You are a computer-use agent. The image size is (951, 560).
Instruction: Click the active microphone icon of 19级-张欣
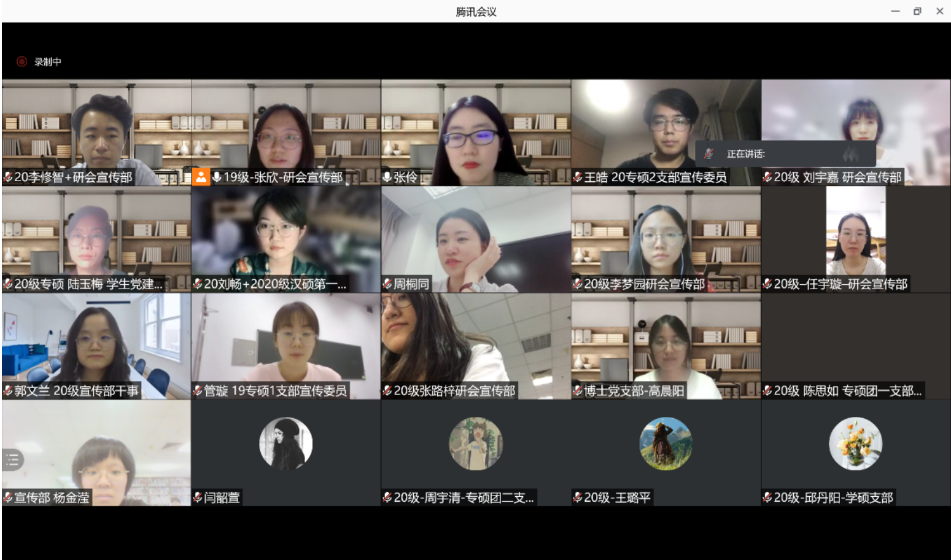tap(217, 177)
